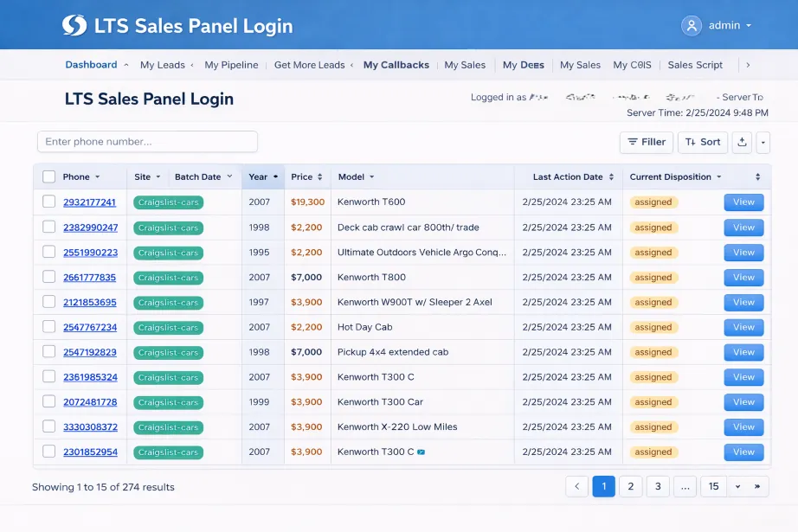Check the row for 2301852954
798x532 pixels.
(48, 452)
